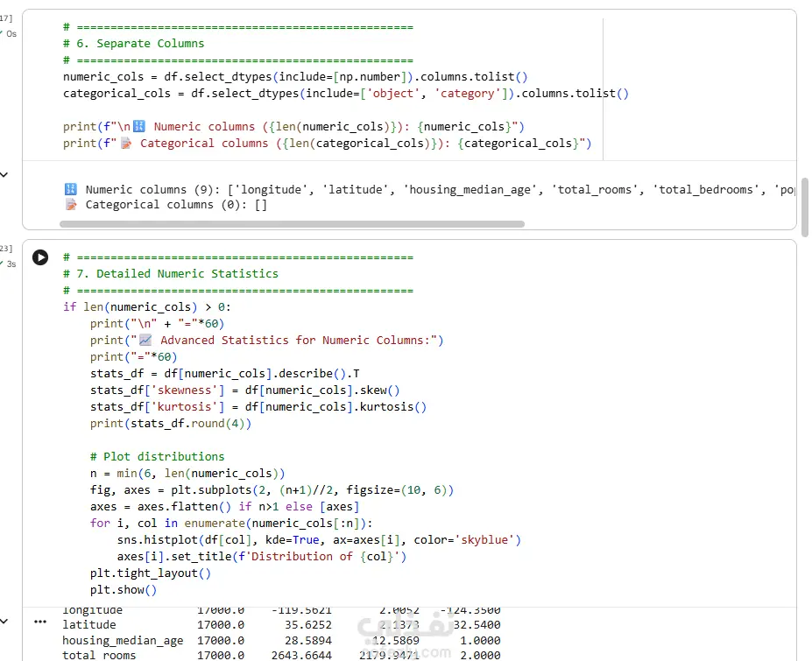
Task: Collapse output of Separate Columns cell
Action: point(4,175)
